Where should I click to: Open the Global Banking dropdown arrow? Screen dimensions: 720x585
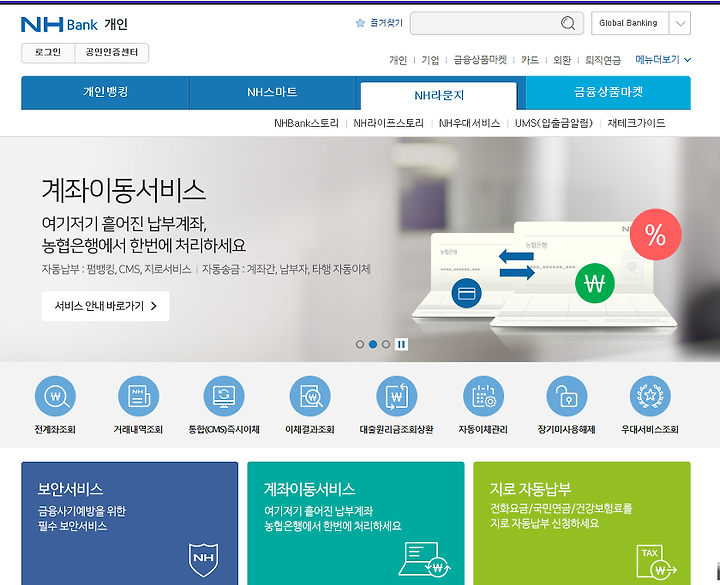tap(680, 23)
